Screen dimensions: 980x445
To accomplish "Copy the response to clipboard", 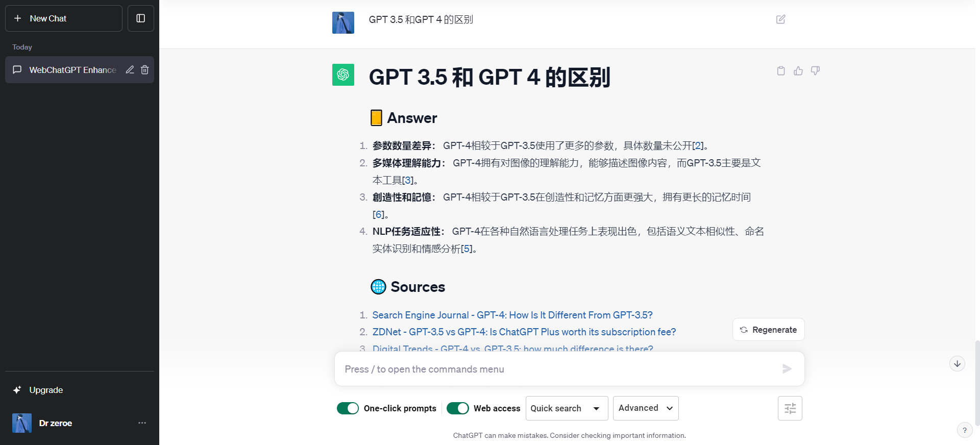I will tap(781, 71).
